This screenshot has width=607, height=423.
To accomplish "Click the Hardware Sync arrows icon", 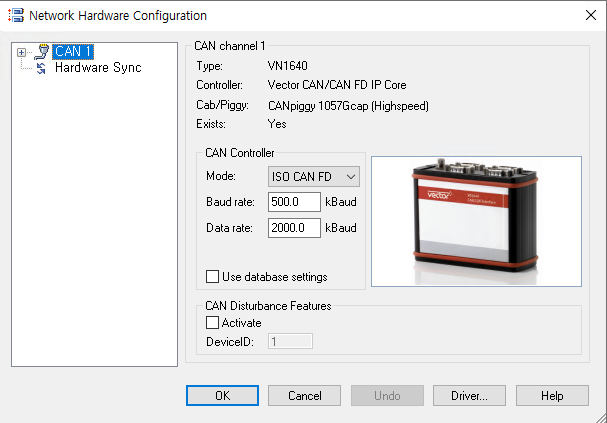I will tap(41, 68).
